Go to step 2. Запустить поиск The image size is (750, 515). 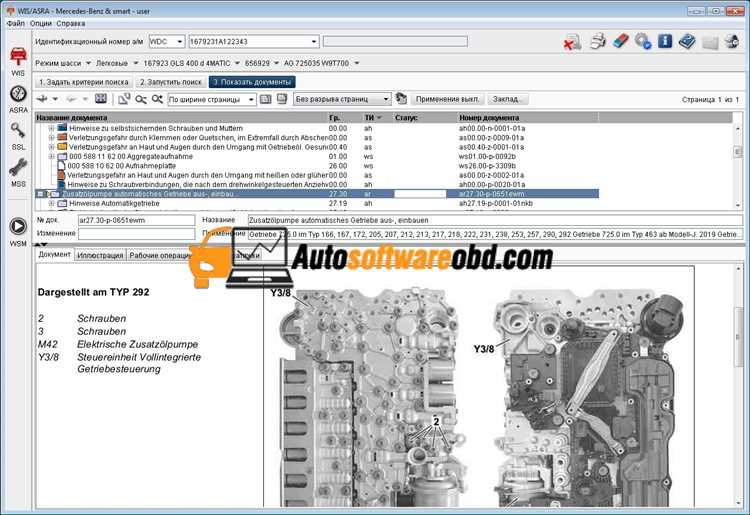point(170,82)
